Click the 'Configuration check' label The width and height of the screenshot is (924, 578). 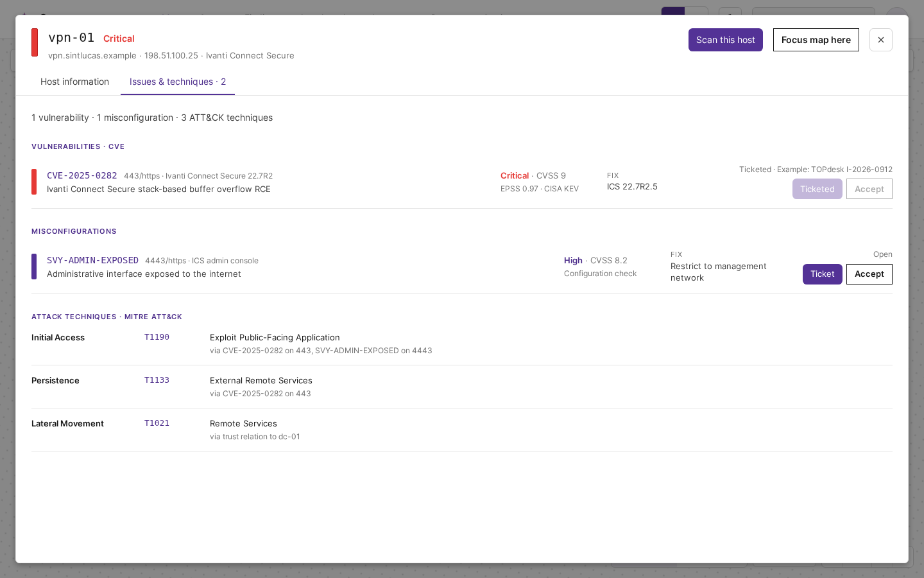[x=600, y=274]
